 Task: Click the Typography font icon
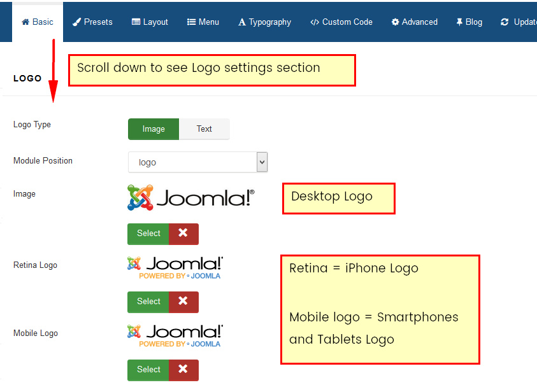click(x=242, y=22)
